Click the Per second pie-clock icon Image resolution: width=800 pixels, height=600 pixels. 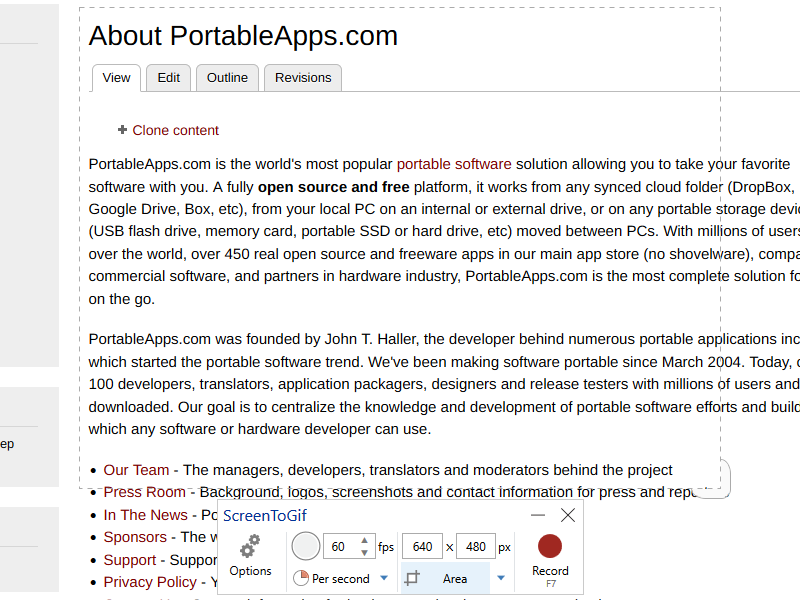[x=301, y=578]
